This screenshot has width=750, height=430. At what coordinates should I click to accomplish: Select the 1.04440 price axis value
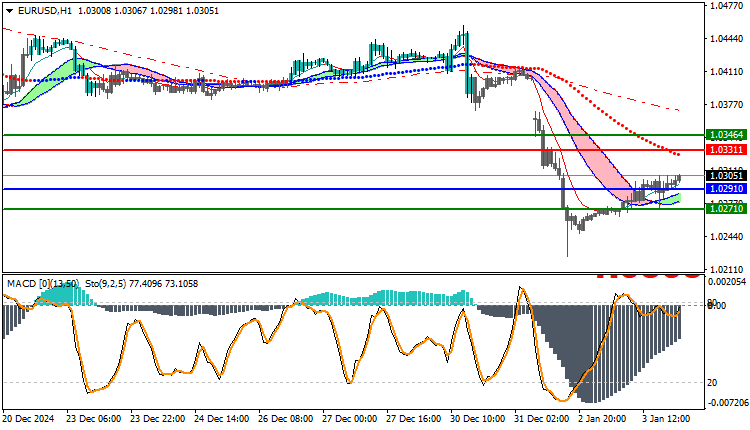coord(727,39)
